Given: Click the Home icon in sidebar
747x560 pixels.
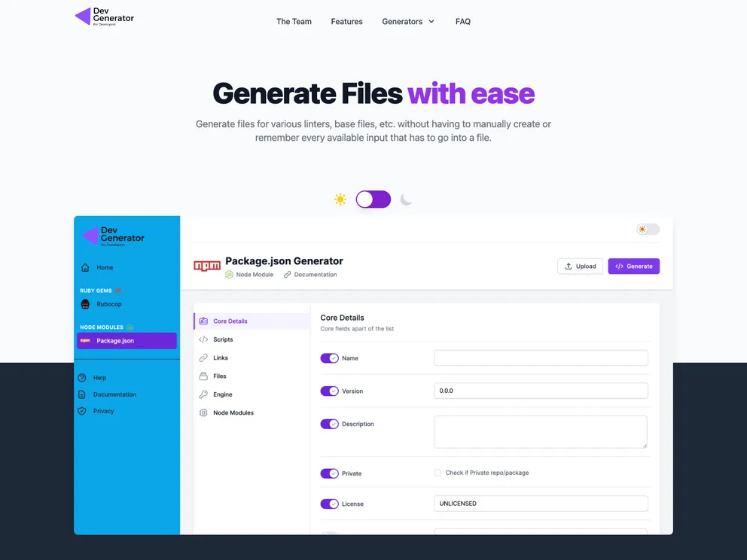Looking at the screenshot, I should (85, 267).
